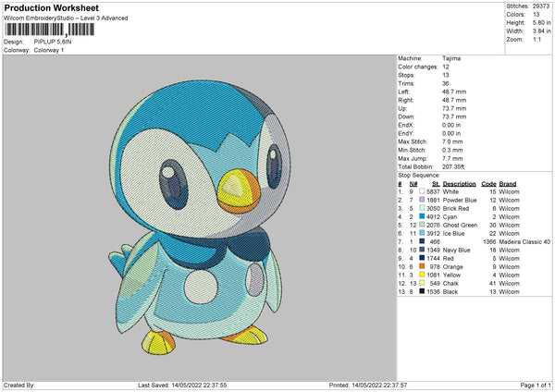This screenshot has height=392, width=555.
Task: Select the Black color swatch
Action: pyautogui.click(x=422, y=291)
